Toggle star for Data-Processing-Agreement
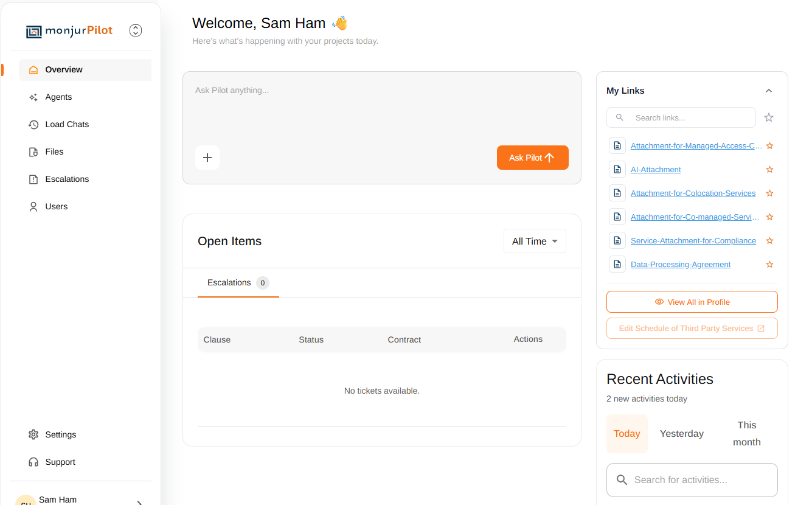The width and height of the screenshot is (812, 505). (769, 265)
